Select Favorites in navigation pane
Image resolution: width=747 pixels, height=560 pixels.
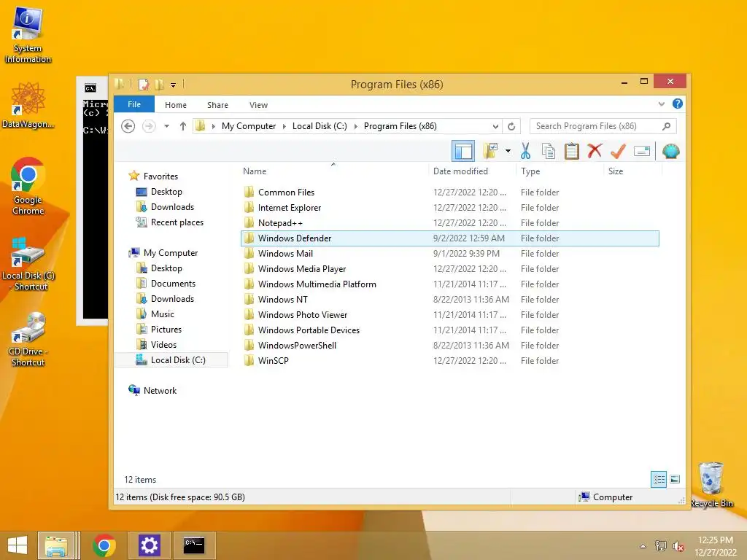point(160,176)
